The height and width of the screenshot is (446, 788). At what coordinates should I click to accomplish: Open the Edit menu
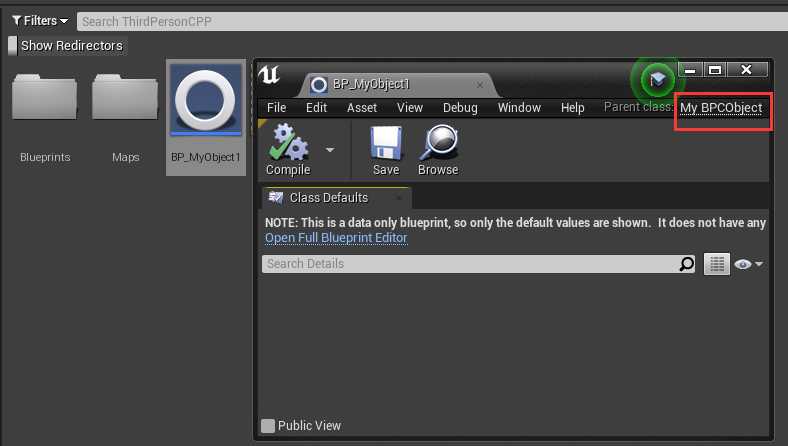click(316, 108)
